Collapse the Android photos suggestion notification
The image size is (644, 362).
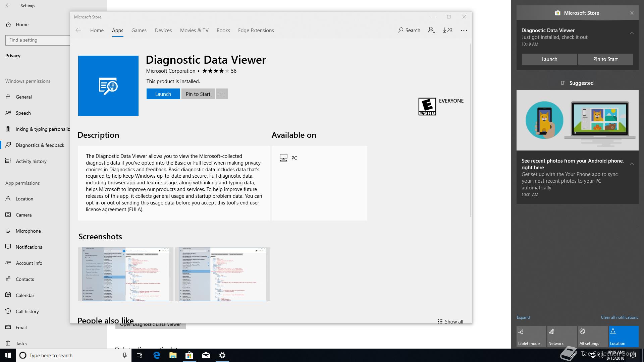point(632,163)
